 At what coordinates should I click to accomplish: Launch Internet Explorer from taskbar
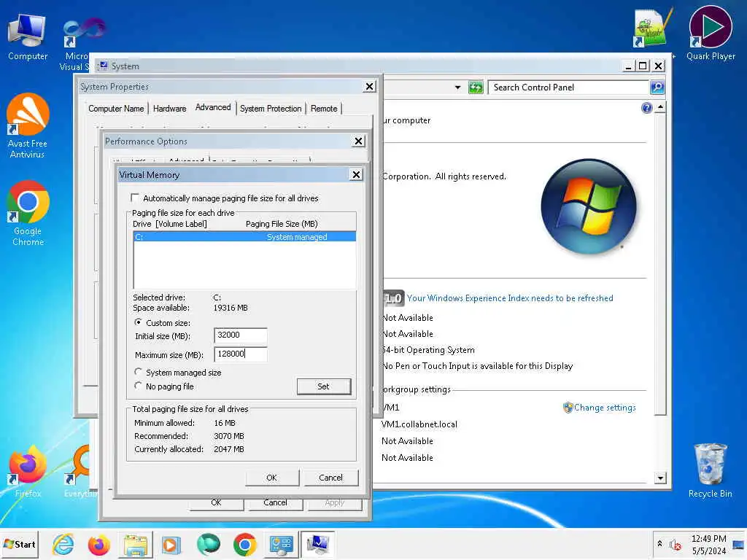(x=63, y=544)
